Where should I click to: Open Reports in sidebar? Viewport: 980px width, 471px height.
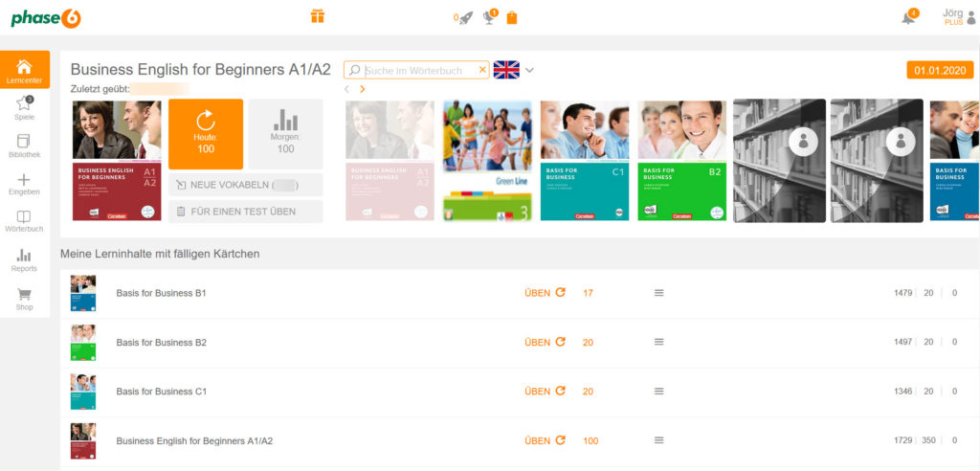(x=24, y=260)
